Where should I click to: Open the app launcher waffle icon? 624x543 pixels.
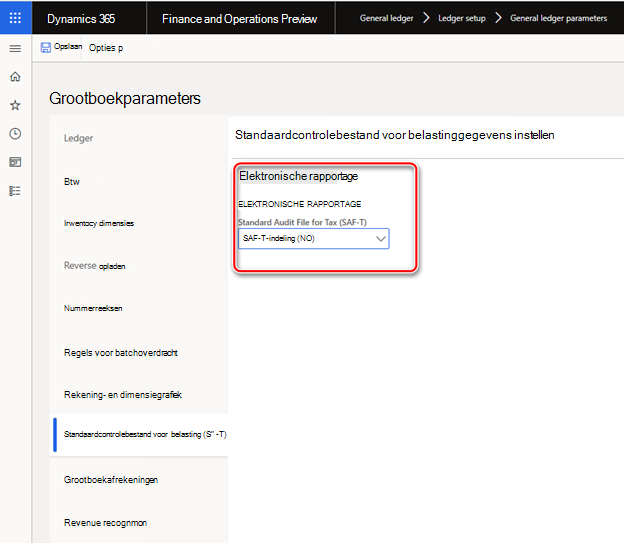tap(15, 18)
